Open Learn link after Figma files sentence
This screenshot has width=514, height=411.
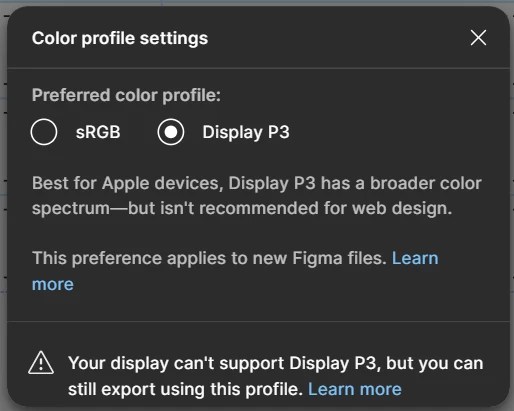point(415,258)
